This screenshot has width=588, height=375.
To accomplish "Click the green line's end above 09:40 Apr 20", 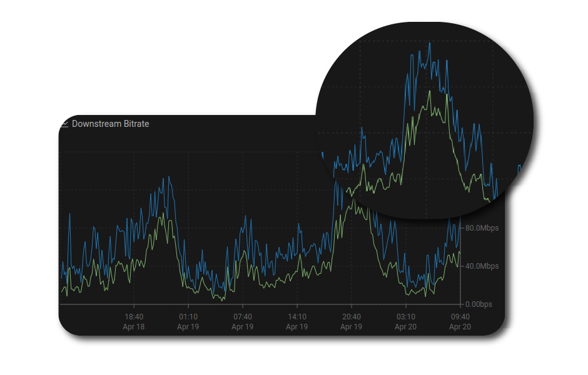I will click(x=459, y=252).
